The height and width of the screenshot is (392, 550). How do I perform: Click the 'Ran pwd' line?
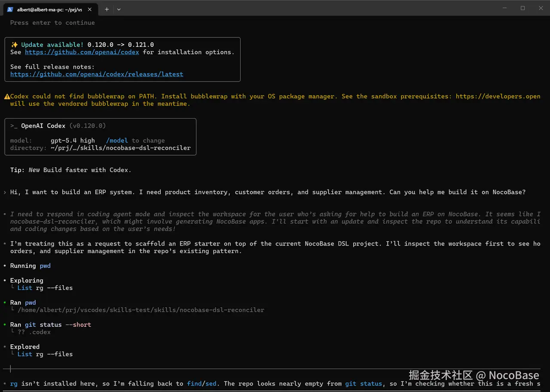(23, 303)
